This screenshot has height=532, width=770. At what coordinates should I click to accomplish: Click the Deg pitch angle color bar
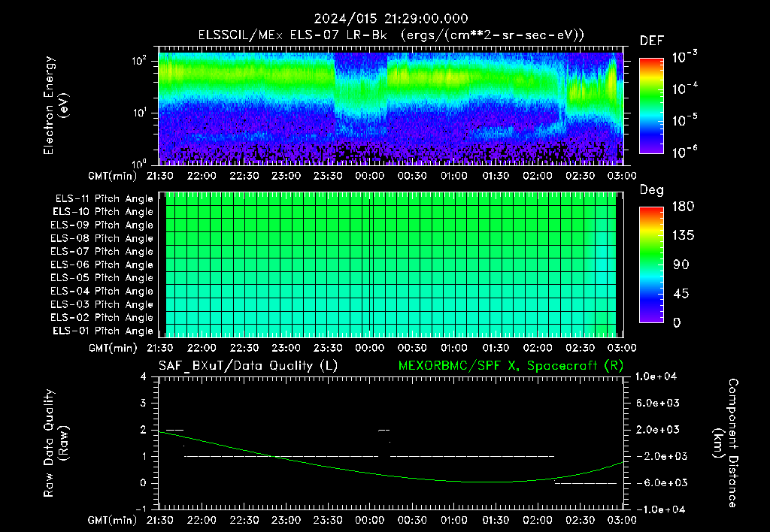click(x=651, y=264)
